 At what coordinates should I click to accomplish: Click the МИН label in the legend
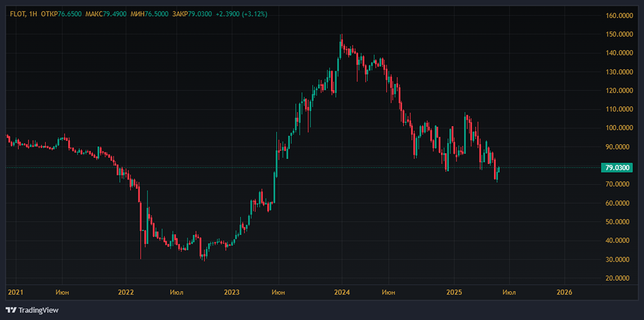[x=138, y=14]
